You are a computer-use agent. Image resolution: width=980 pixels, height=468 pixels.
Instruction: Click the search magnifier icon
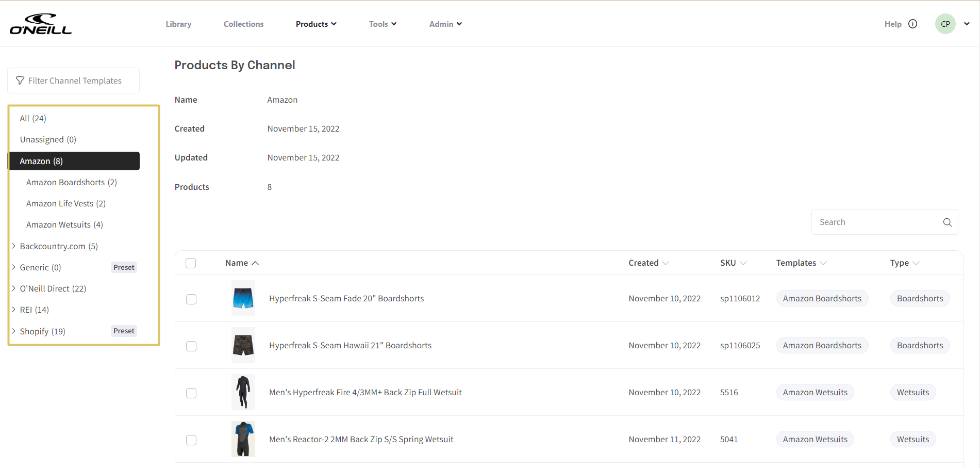coord(947,222)
